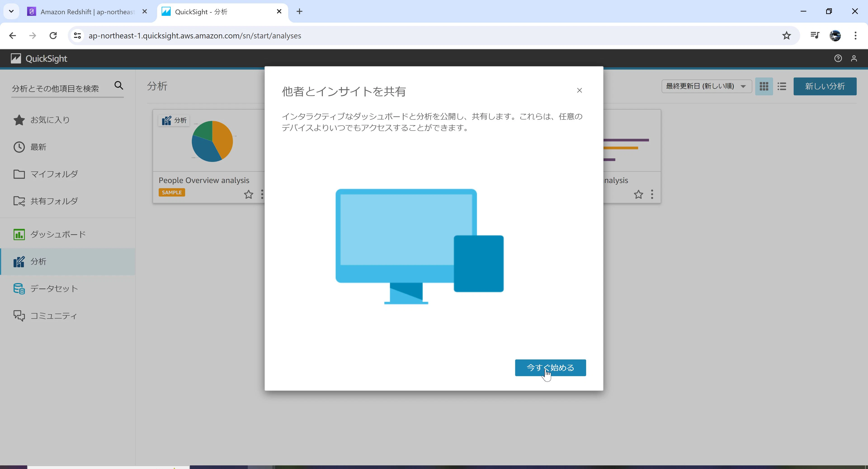
Task: Toggle favorite star on the right analysis card
Action: 638,194
